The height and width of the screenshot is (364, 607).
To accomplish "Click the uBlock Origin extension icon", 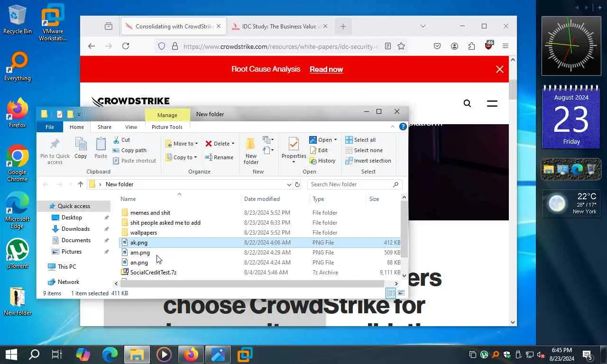I will pyautogui.click(x=488, y=46).
